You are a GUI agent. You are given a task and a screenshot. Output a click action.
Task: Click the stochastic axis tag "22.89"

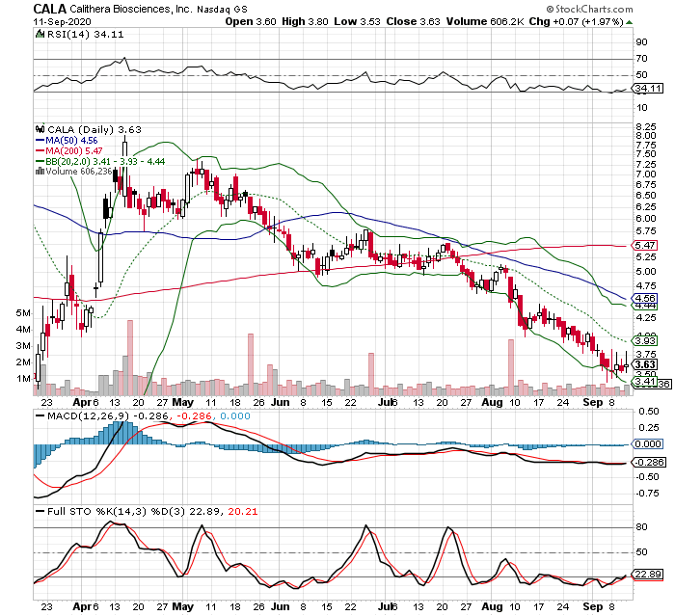point(648,575)
